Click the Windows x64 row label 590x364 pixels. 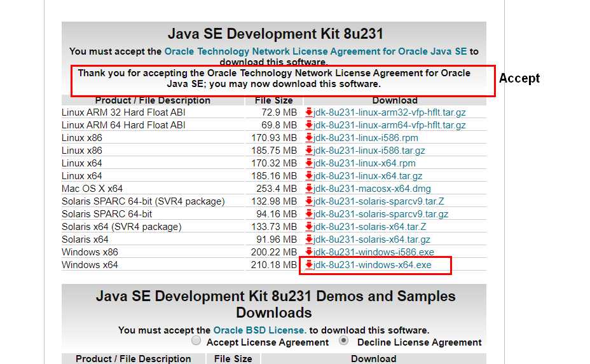coord(90,265)
